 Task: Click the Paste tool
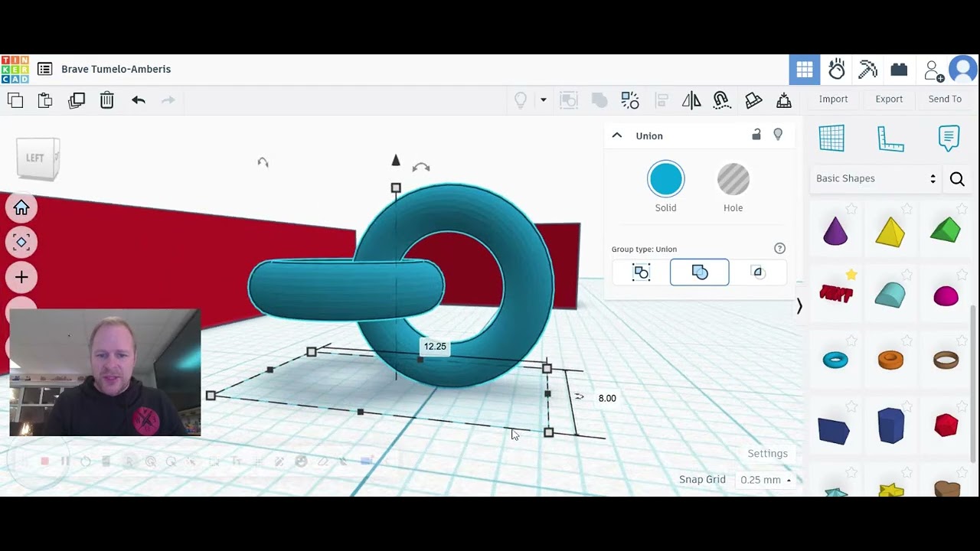[x=45, y=99]
